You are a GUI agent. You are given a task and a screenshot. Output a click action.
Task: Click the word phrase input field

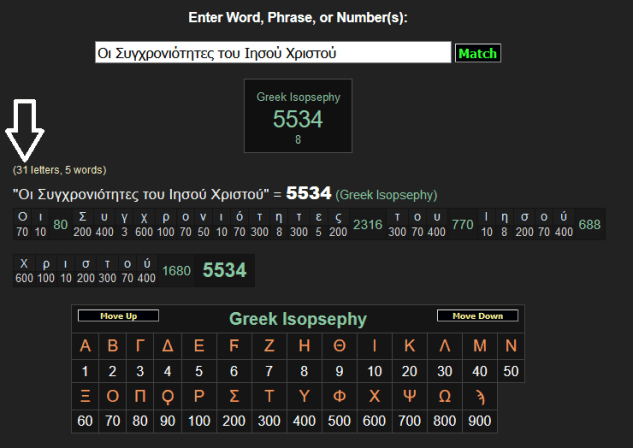[x=270, y=52]
